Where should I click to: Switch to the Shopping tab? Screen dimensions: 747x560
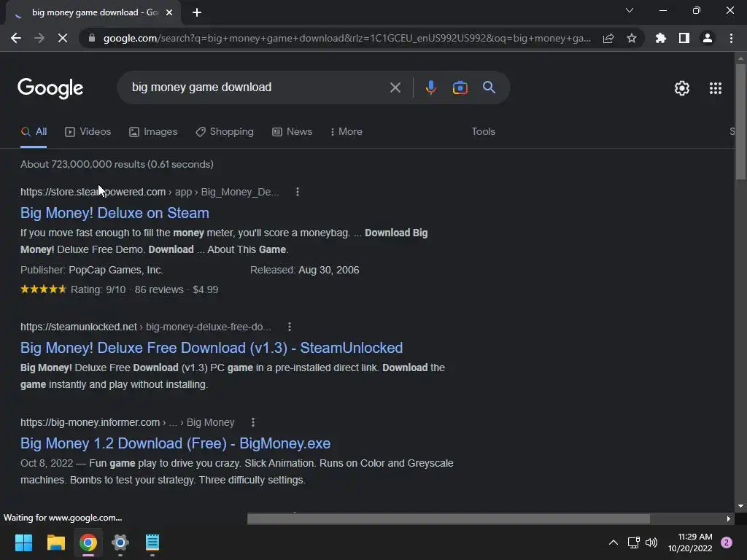click(225, 132)
